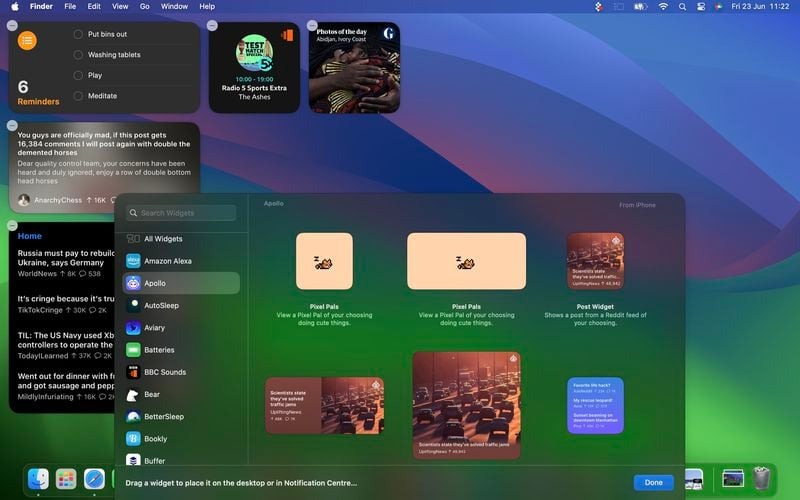Click the date and time Fri 23 Jun
Viewport: 800px width, 500px height.
(x=760, y=7)
